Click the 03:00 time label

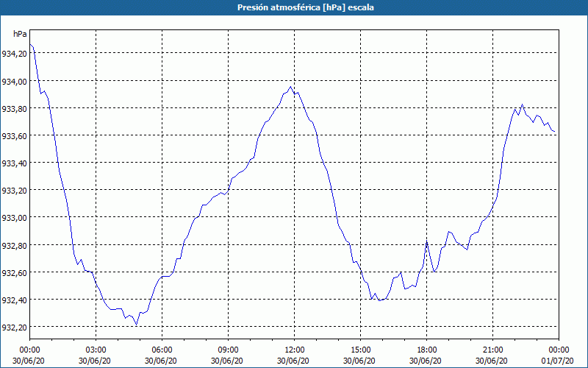click(x=96, y=350)
